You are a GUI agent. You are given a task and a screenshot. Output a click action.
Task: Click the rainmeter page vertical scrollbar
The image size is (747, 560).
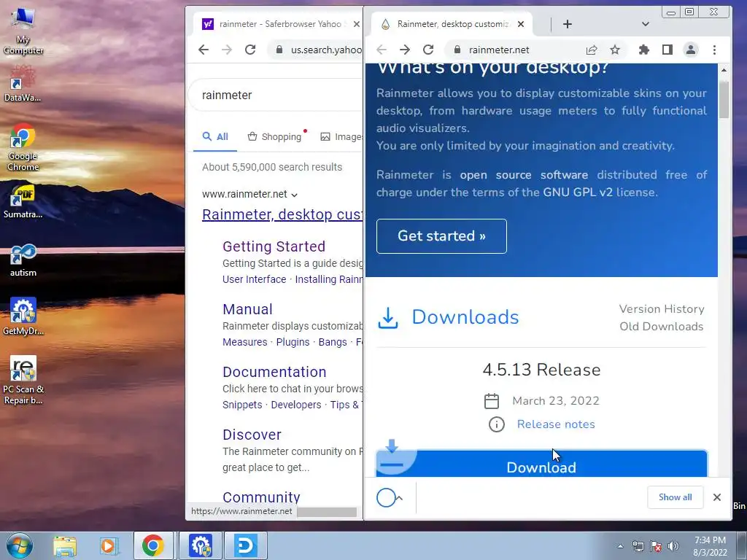(x=724, y=99)
